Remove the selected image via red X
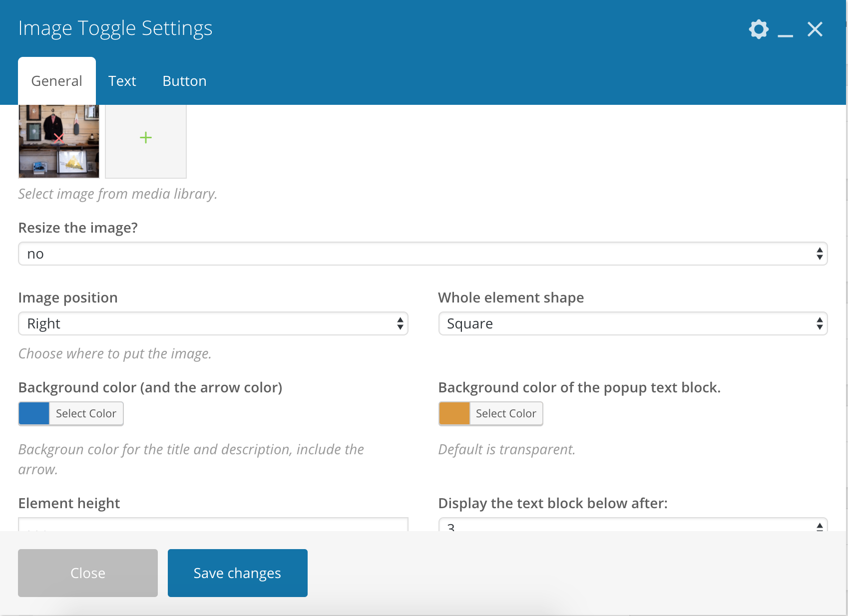Viewport: 848px width, 616px height. click(x=59, y=138)
